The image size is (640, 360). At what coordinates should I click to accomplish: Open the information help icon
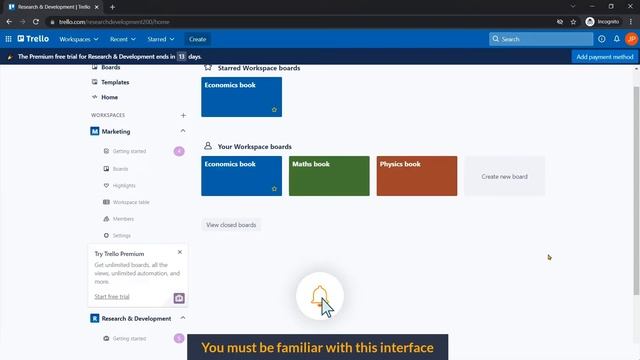point(602,39)
